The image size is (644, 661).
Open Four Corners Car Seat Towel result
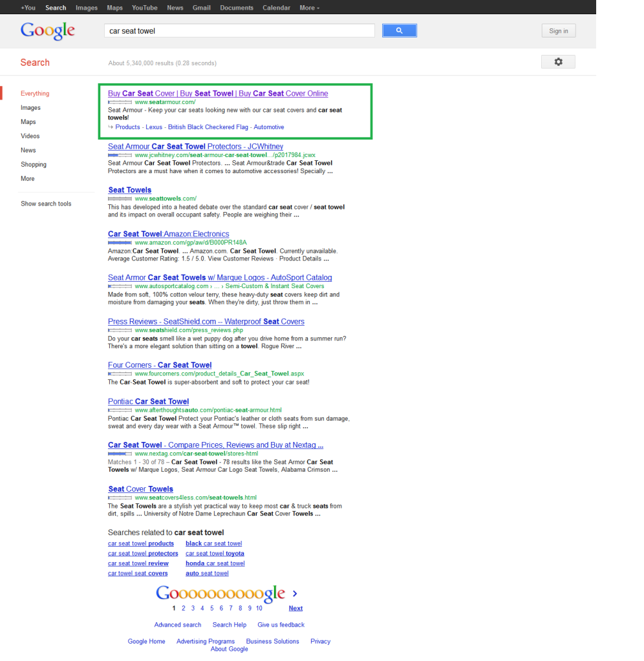coord(160,365)
